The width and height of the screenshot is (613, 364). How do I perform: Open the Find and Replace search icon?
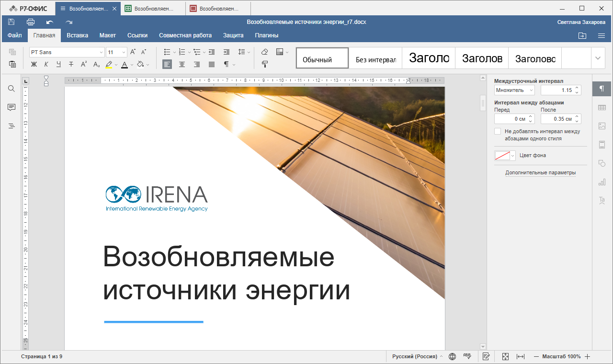(x=11, y=88)
